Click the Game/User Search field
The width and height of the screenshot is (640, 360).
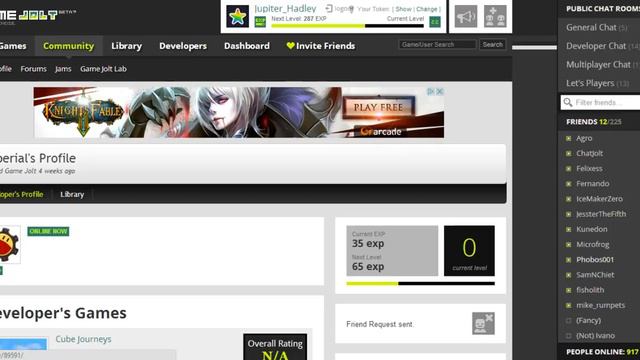tap(437, 44)
